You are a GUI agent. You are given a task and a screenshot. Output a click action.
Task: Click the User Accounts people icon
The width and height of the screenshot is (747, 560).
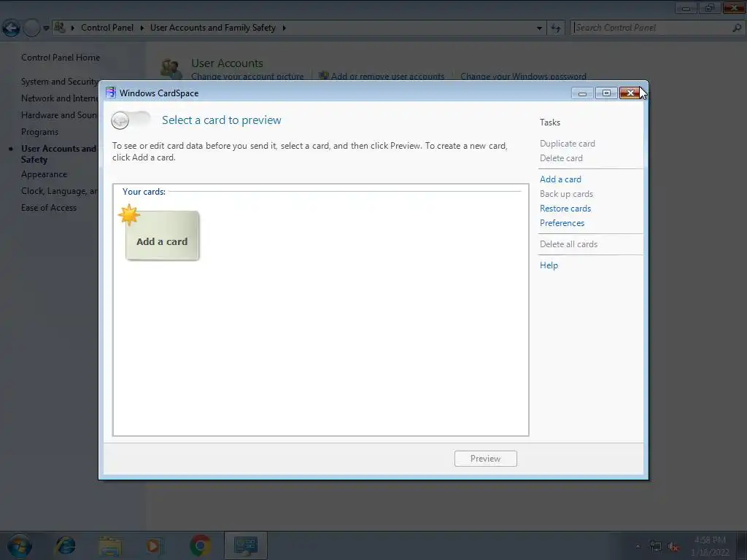(x=171, y=68)
